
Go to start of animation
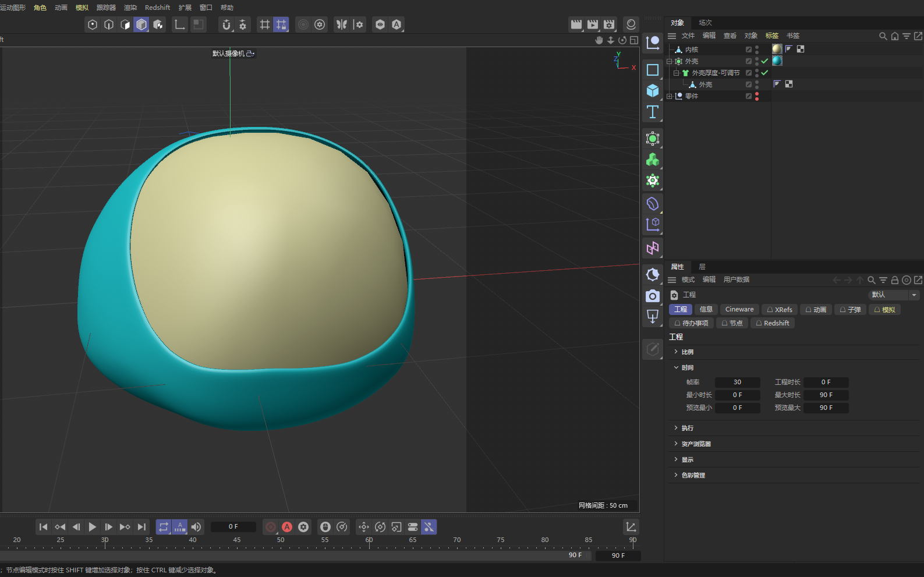[x=44, y=527]
